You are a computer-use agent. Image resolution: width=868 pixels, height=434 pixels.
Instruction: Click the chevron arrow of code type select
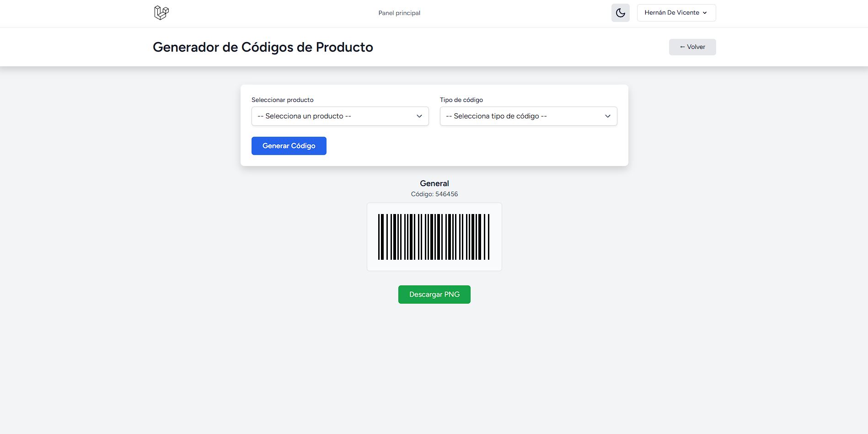click(608, 116)
